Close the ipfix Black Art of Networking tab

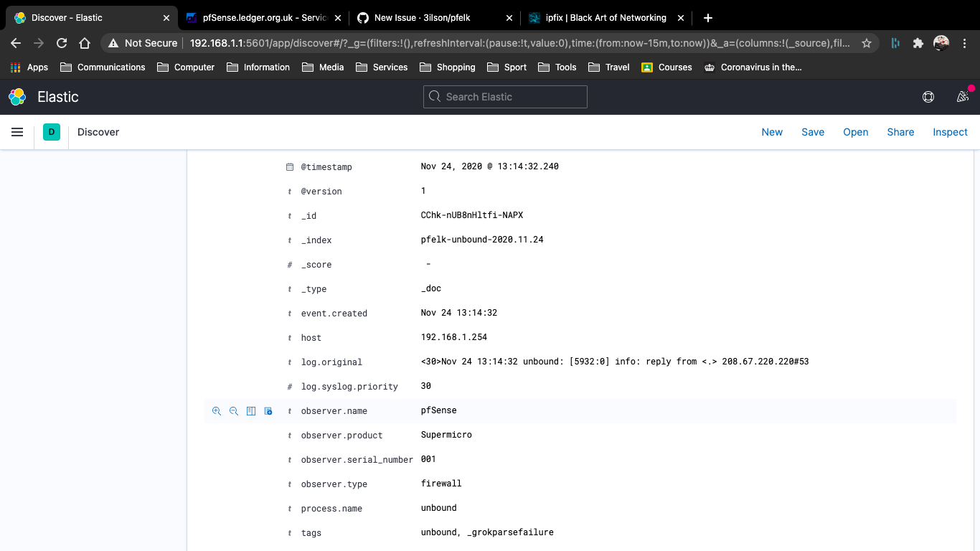681,18
